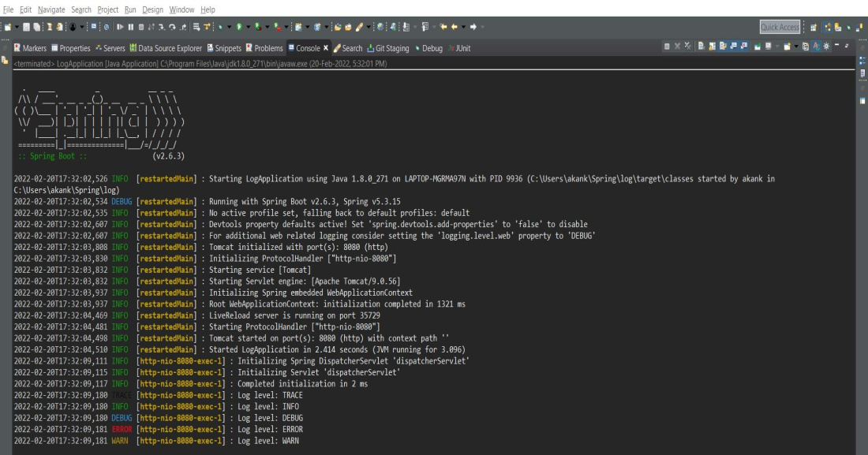The width and height of the screenshot is (868, 455).
Task: Clear the Console output
Action: coord(702,47)
